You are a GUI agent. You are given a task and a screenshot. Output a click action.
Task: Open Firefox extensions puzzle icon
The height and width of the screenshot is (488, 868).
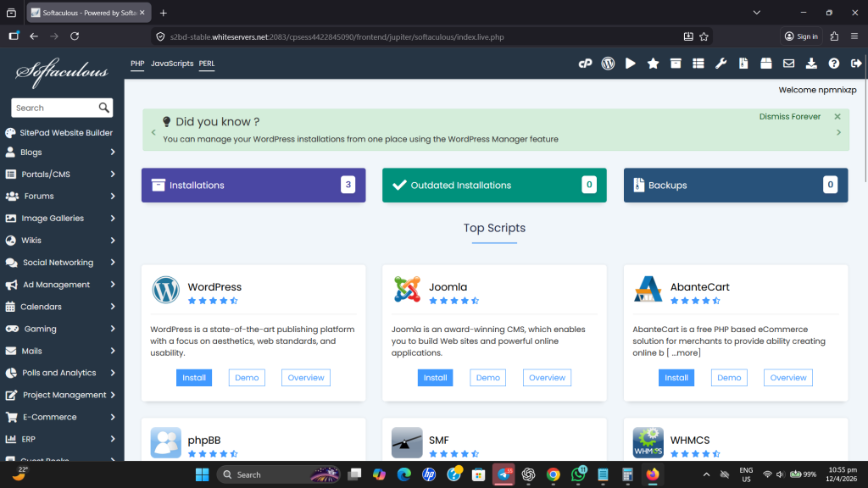click(x=834, y=36)
